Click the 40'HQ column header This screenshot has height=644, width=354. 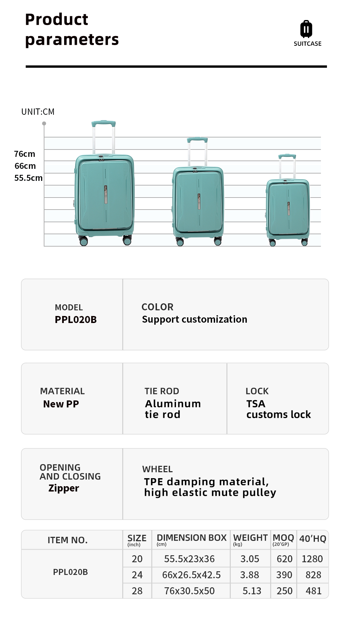pos(313,539)
